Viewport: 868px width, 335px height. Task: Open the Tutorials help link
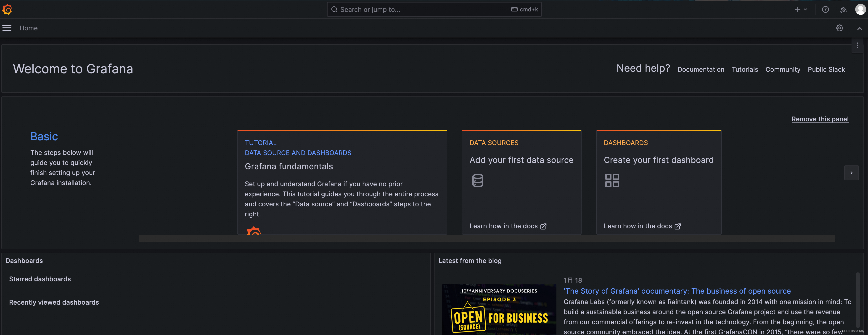click(x=745, y=69)
